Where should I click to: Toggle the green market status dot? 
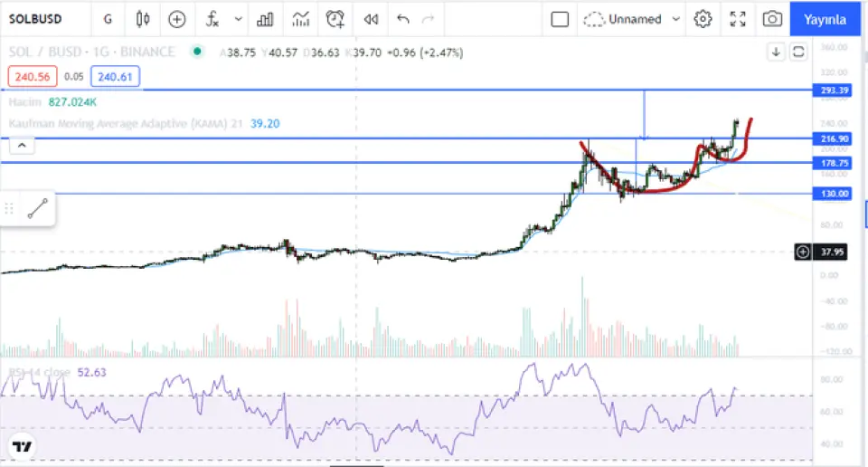tap(196, 52)
